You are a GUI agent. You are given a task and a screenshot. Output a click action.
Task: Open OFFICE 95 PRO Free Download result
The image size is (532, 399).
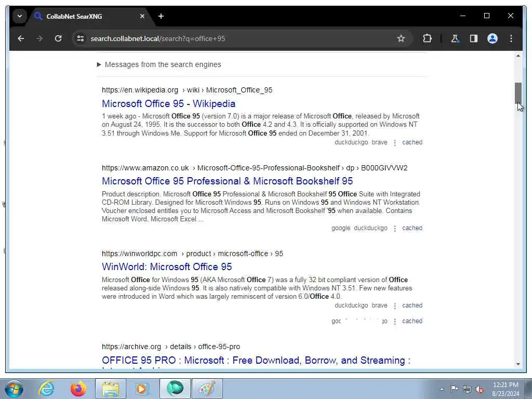[x=256, y=361]
